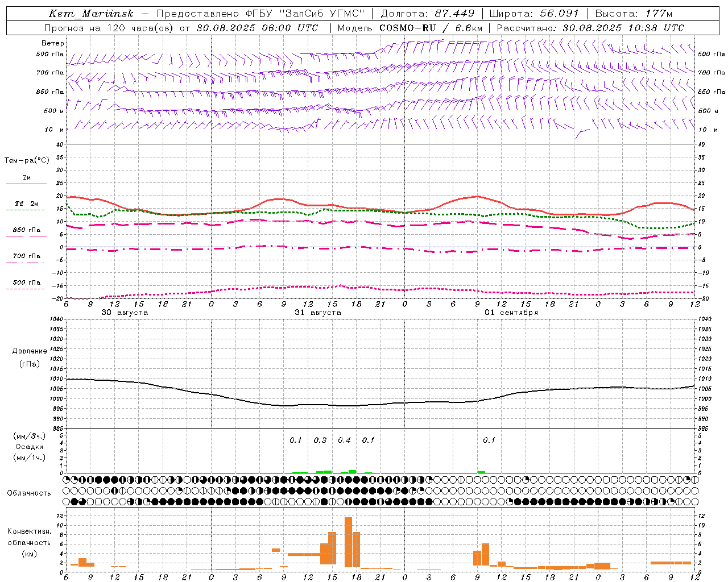This screenshot has width=728, height=582.
Task: Click the 01 сентября date label
Action: (511, 313)
